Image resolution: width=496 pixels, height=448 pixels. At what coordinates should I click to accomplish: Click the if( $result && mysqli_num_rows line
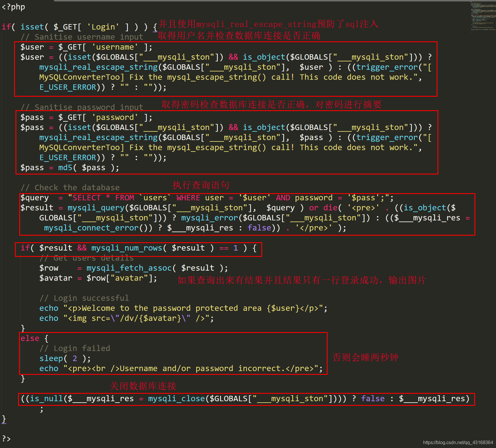click(139, 248)
